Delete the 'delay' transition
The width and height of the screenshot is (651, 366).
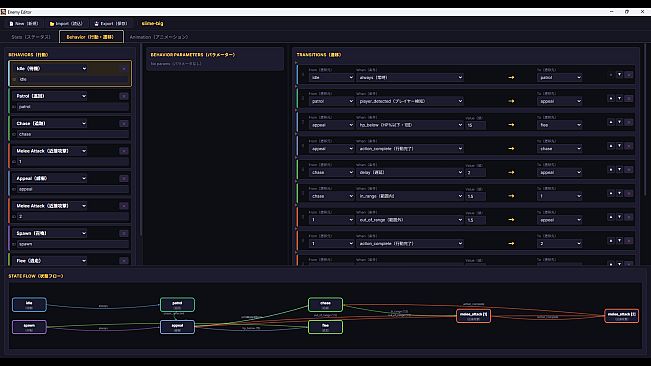629,169
